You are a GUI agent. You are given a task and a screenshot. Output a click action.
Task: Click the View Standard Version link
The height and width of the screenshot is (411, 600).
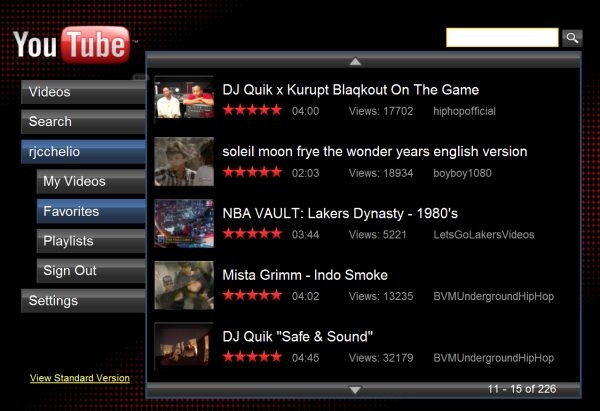(80, 378)
